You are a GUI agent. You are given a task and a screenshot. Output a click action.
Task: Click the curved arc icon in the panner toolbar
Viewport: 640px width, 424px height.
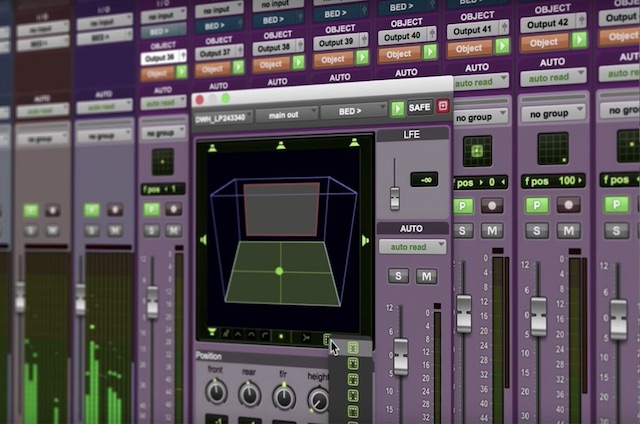tap(265, 336)
